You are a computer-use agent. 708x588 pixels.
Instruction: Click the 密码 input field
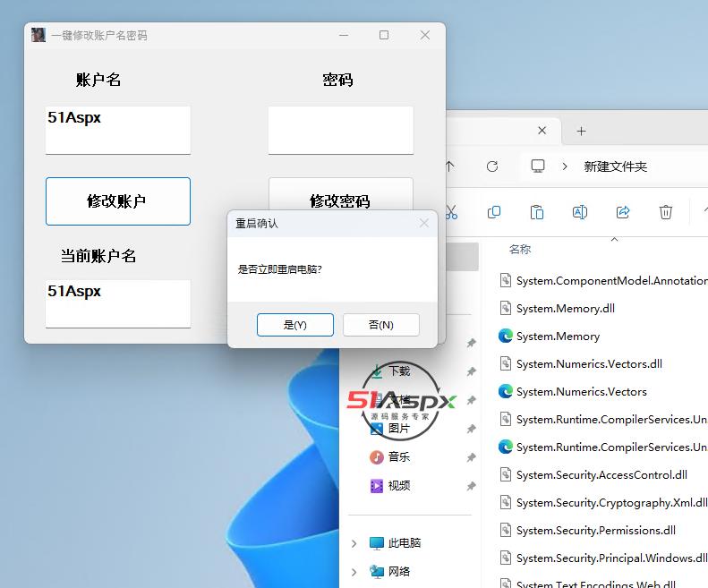(x=340, y=130)
